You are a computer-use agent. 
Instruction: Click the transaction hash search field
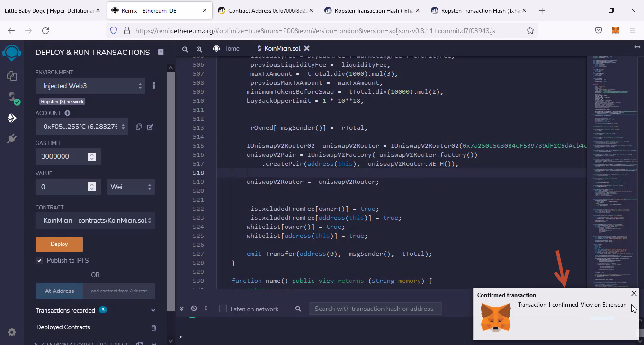375,309
